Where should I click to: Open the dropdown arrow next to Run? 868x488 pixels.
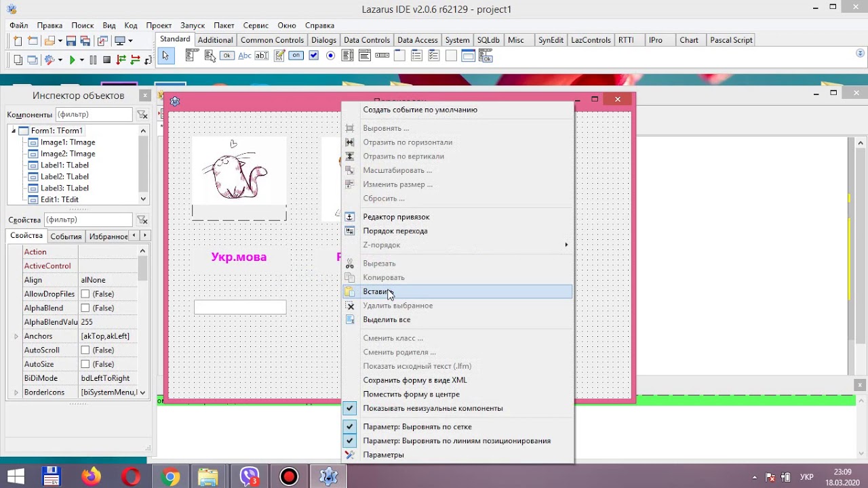(x=82, y=60)
